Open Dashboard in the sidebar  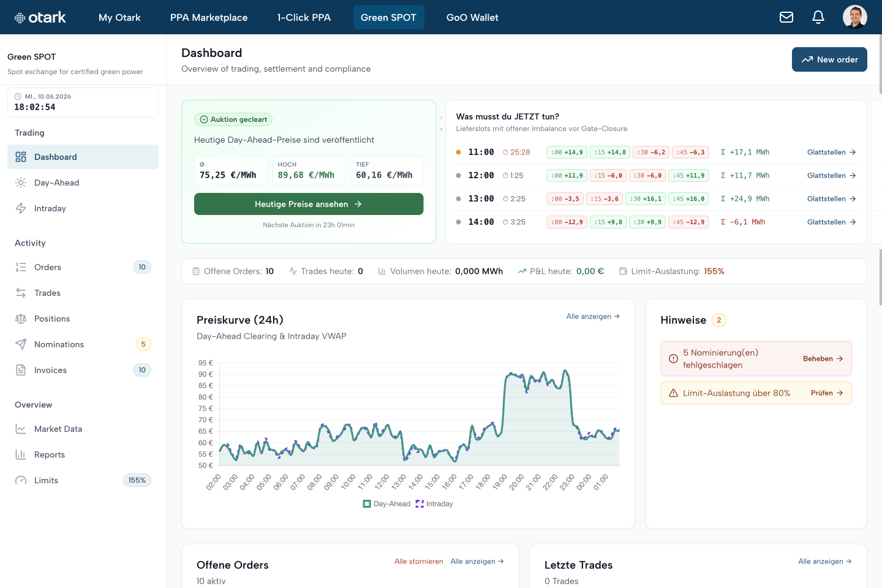(x=83, y=157)
